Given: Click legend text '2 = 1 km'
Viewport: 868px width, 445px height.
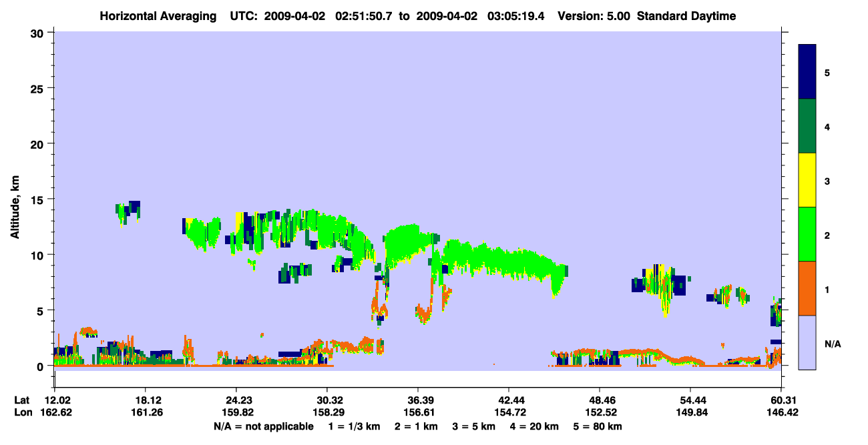Looking at the screenshot, I should [x=417, y=426].
